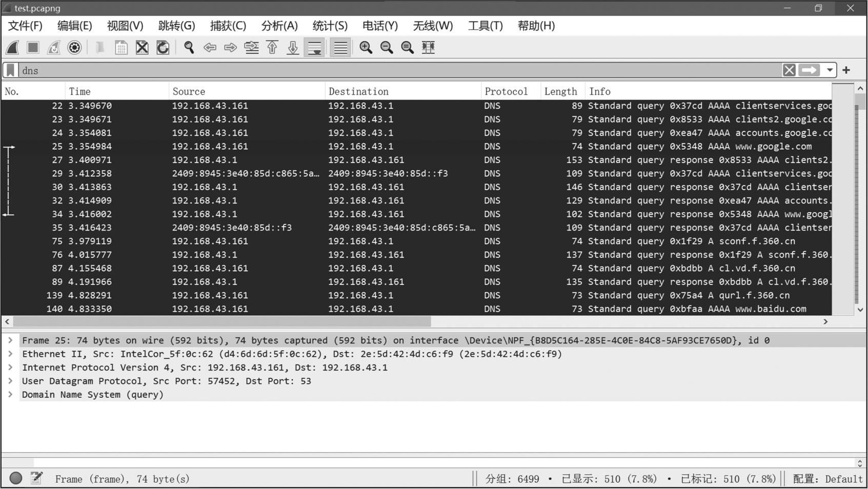Open the display filter bookmark menu
Screen dimensions: 868x489
[x=11, y=70]
